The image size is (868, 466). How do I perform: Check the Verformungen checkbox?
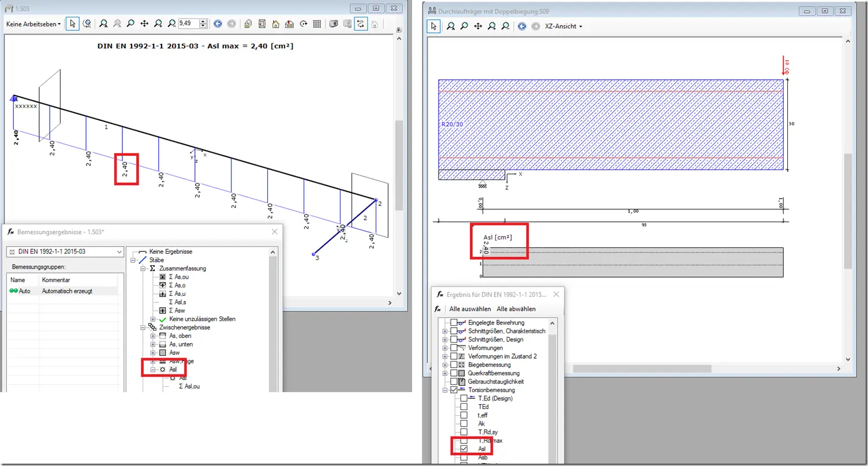click(x=454, y=348)
